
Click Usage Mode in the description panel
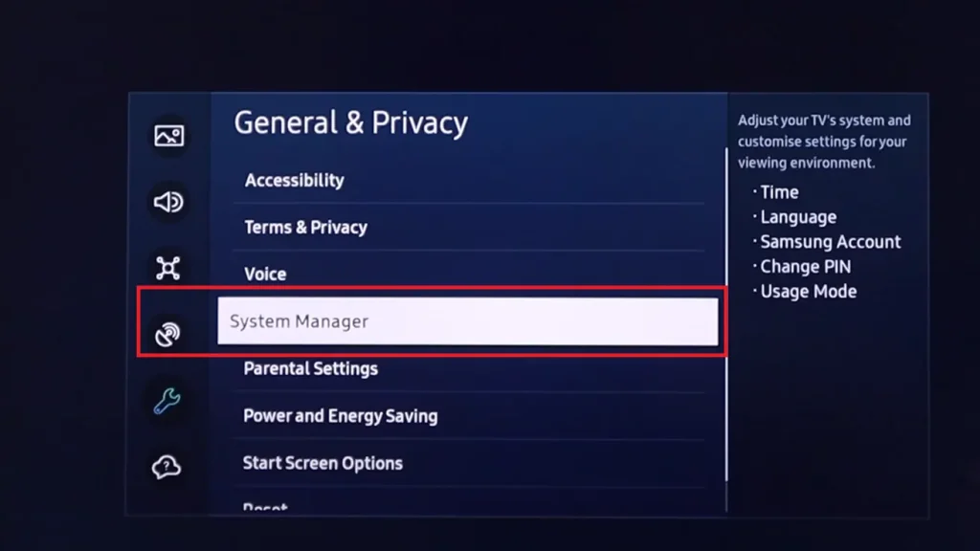(808, 292)
